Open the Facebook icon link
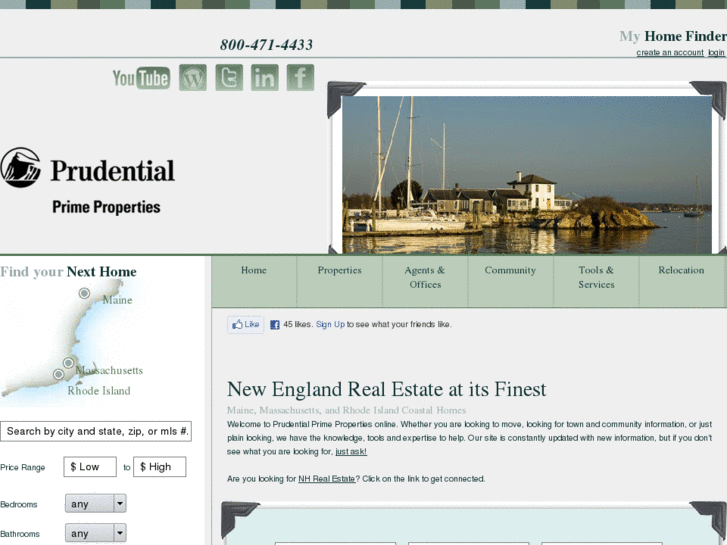Screen dimensions: 727x545 300,77
